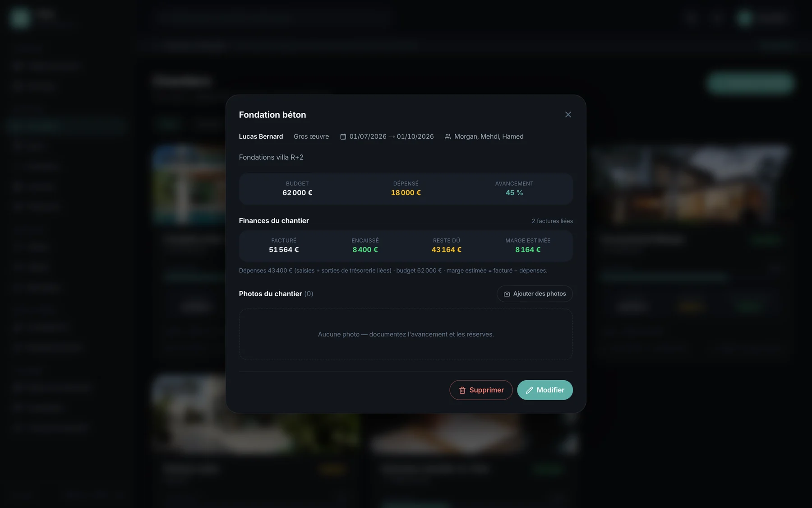Click the camera icon in Ajouter des photos

pyautogui.click(x=507, y=294)
